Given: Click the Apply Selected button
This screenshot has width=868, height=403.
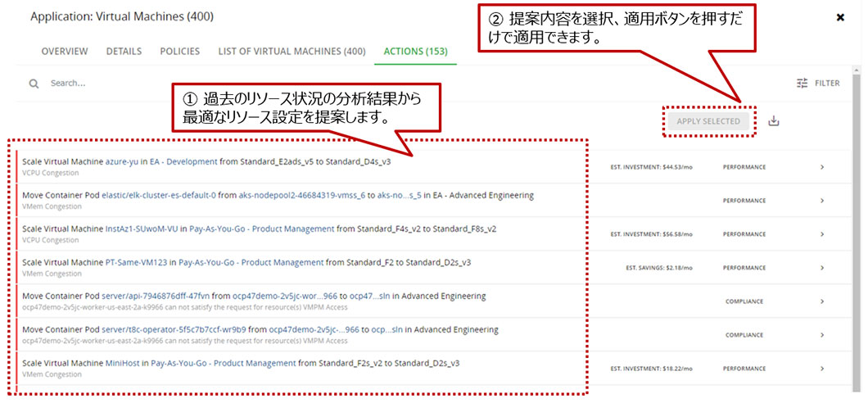Looking at the screenshot, I should (x=708, y=121).
